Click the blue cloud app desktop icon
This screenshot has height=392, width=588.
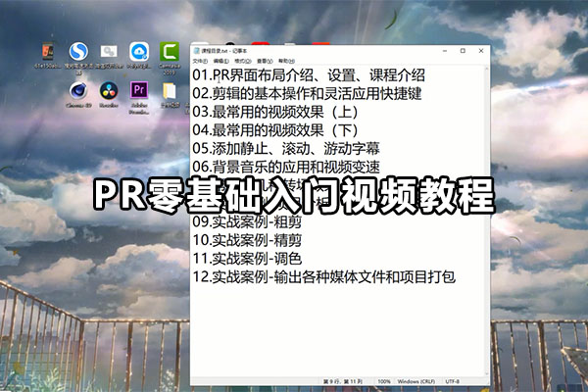tap(139, 52)
